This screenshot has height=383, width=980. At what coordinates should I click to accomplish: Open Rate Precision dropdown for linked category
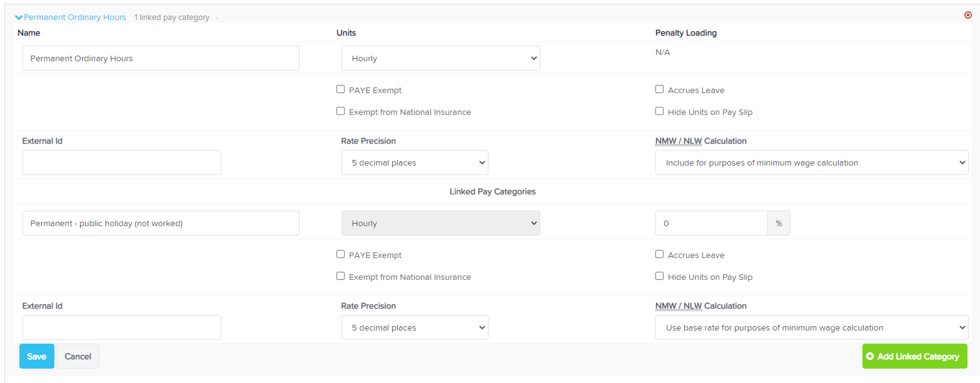(x=415, y=327)
